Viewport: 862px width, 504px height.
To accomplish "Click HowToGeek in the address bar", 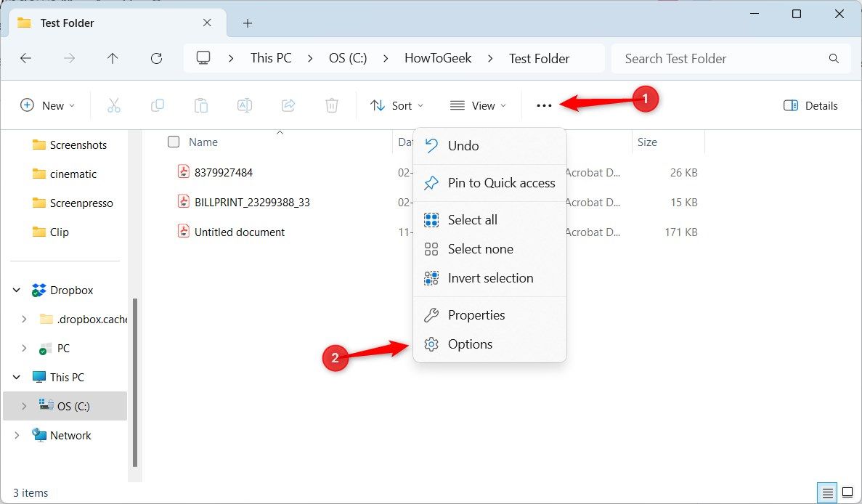I will tap(438, 58).
